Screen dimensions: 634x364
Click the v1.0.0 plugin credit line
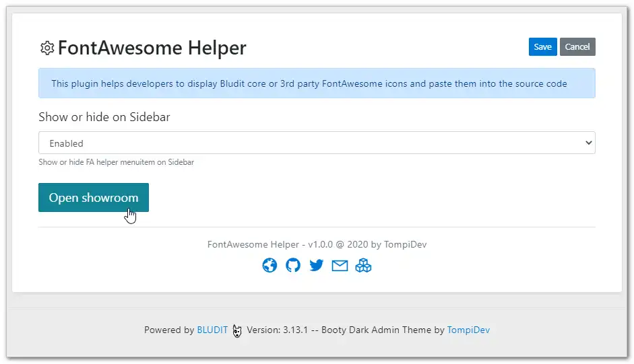click(x=317, y=244)
